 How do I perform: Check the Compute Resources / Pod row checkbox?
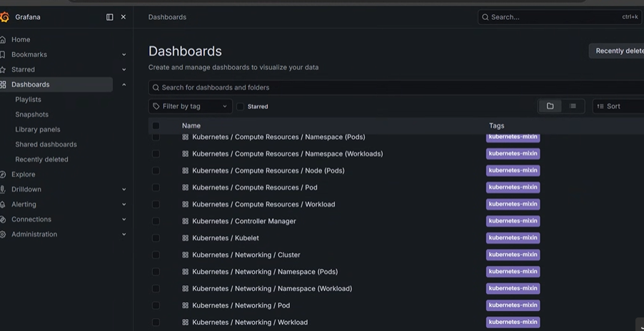click(156, 188)
